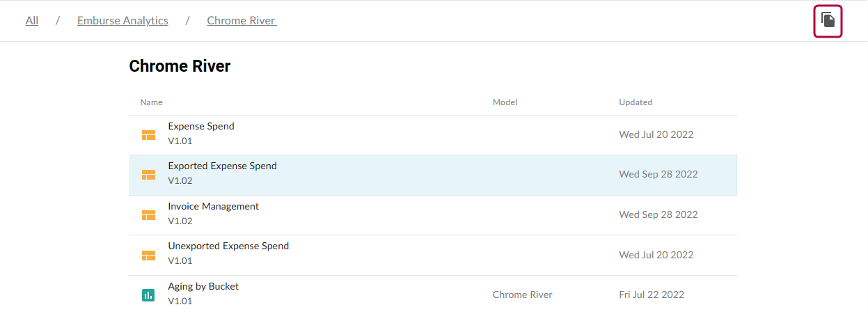Go to the All breadcrumb link
The width and height of the screenshot is (868, 314).
click(x=32, y=20)
